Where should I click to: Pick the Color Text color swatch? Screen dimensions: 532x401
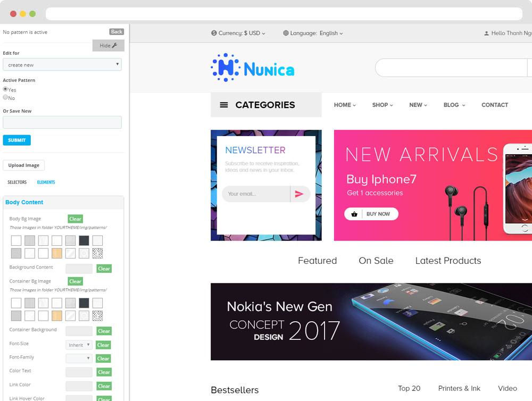[79, 372]
